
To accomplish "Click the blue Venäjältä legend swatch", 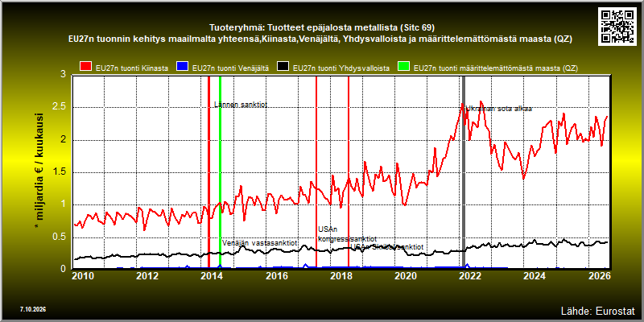I will [x=183, y=66].
